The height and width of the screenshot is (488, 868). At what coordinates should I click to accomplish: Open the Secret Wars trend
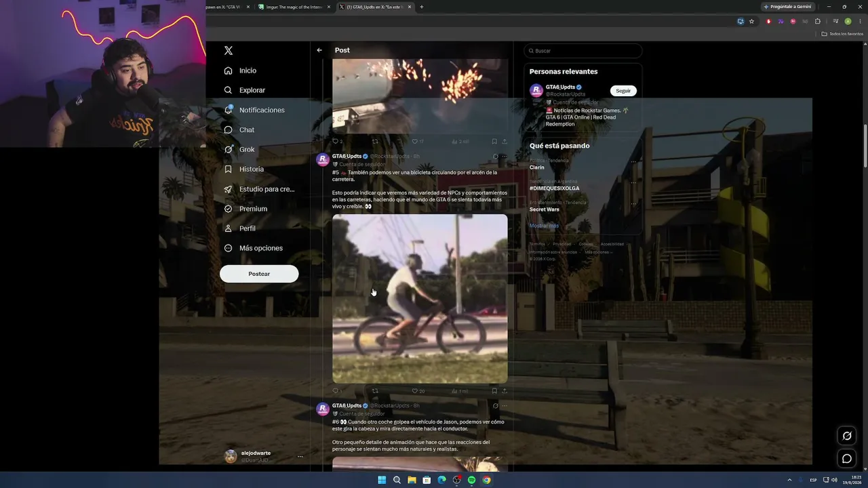[545, 209]
